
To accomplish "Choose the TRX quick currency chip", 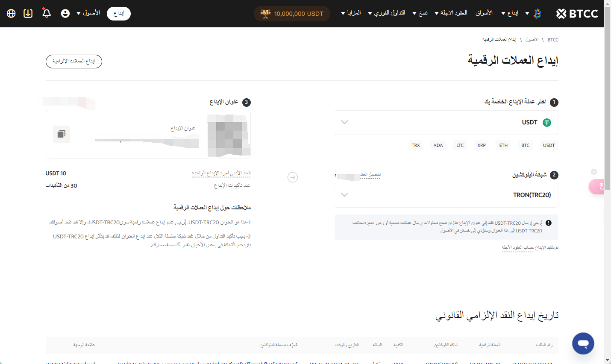I will (416, 146).
